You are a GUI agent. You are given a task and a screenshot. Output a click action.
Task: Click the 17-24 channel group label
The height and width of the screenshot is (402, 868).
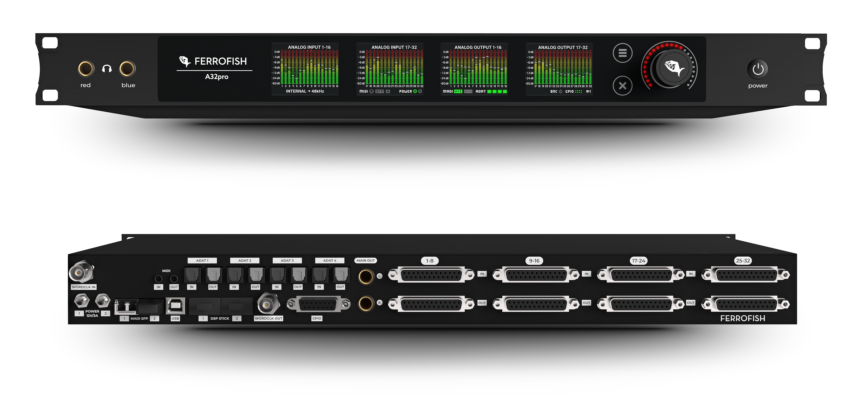[639, 261]
